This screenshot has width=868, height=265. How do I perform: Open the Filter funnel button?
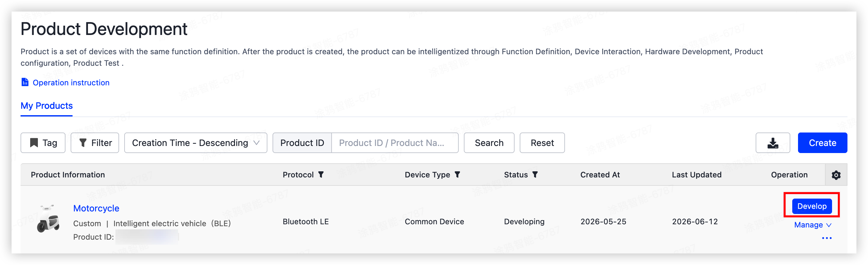tap(95, 143)
